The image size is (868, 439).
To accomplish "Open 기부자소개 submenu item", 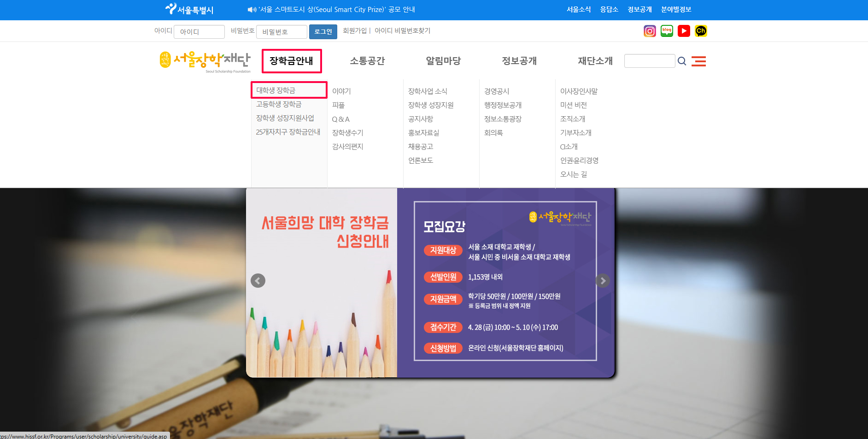I will tap(576, 133).
